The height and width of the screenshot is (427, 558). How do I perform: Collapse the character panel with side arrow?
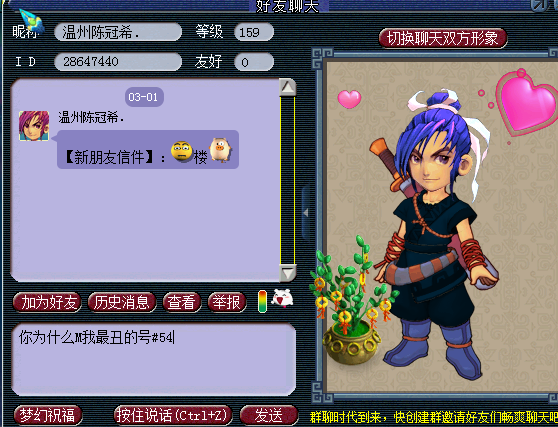pos(306,213)
